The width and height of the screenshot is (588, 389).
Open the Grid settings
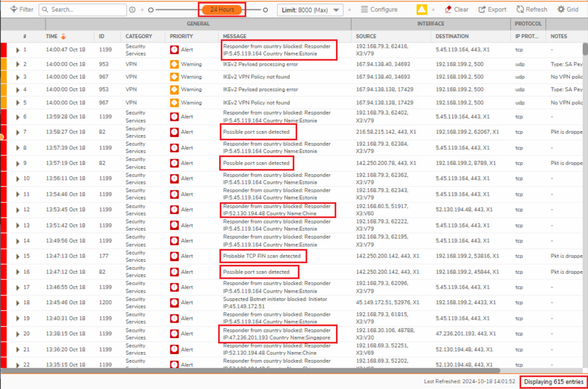click(x=568, y=9)
